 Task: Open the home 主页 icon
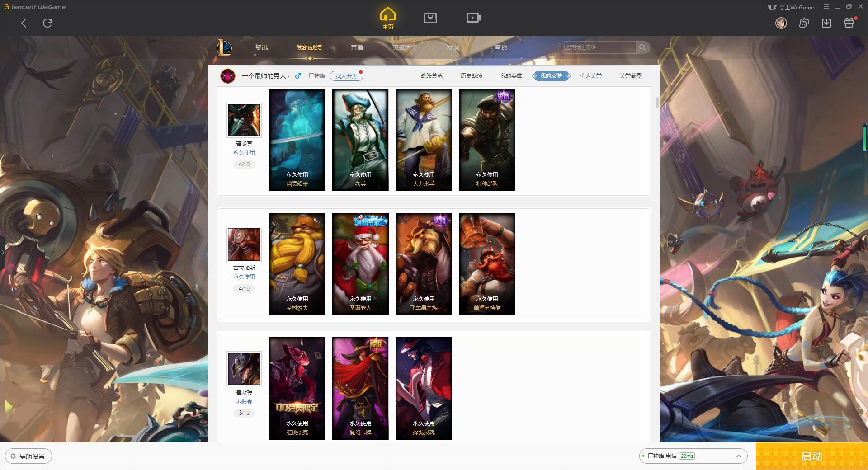point(387,19)
